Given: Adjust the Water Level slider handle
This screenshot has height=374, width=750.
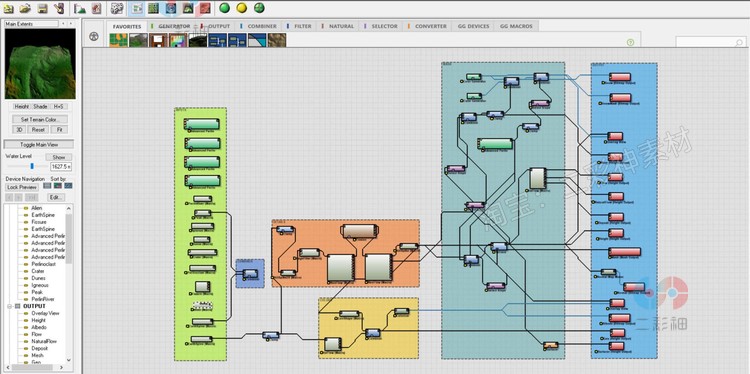Looking at the screenshot, I should tap(32, 166).
